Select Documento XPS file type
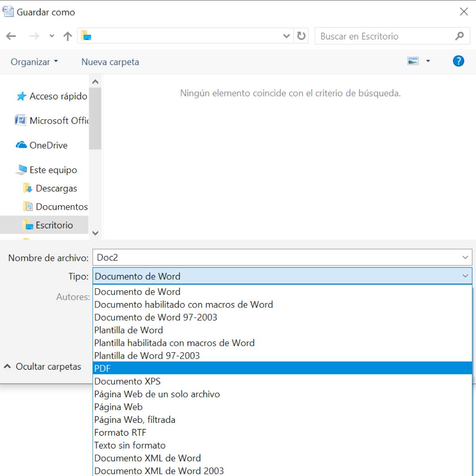476x476 pixels. tap(282, 381)
